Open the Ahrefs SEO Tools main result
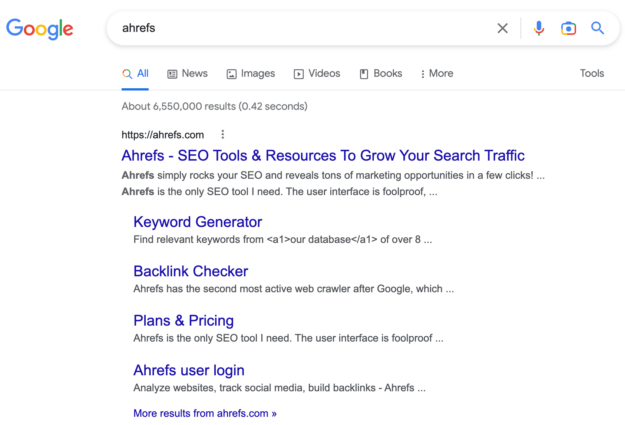Screen dimensions: 625x425 (x=322, y=156)
